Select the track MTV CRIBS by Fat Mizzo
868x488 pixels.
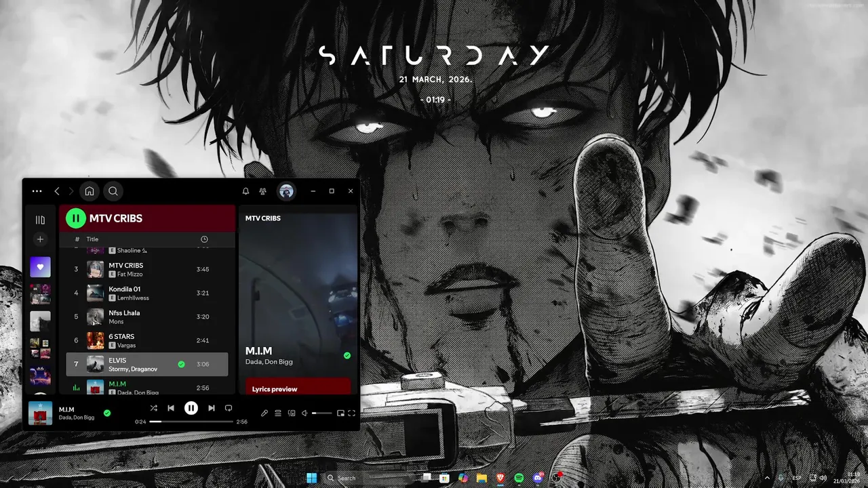pos(147,269)
